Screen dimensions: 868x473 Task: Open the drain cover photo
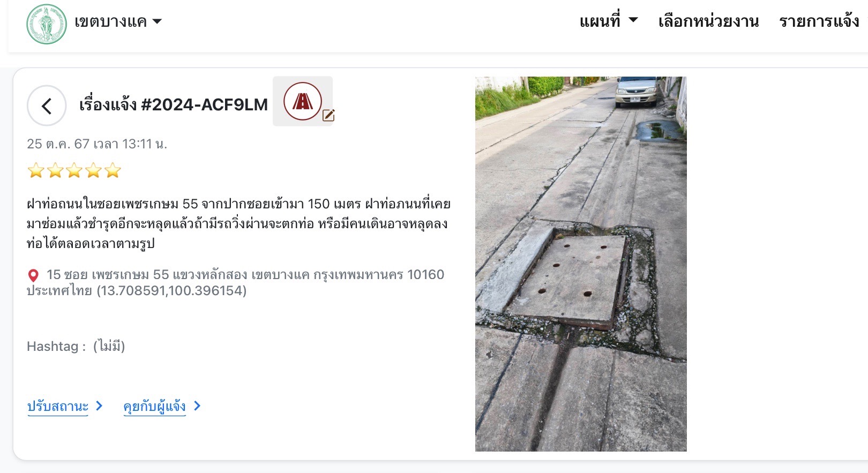click(x=581, y=264)
